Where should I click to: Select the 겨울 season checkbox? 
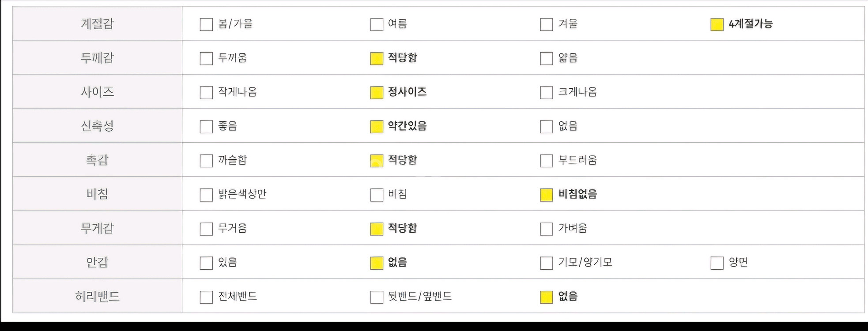[546, 24]
